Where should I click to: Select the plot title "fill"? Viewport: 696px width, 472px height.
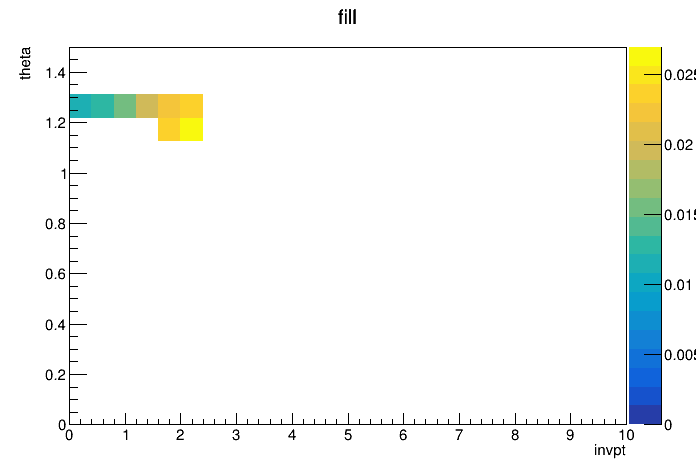pyautogui.click(x=347, y=17)
